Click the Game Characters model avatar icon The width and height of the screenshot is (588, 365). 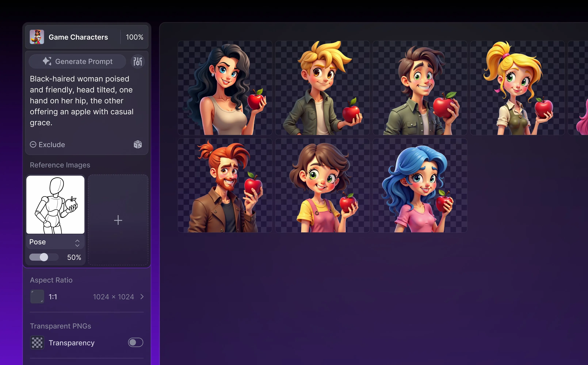pyautogui.click(x=37, y=37)
